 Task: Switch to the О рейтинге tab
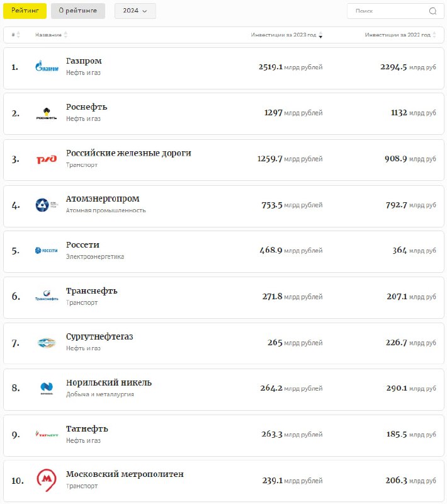point(78,11)
